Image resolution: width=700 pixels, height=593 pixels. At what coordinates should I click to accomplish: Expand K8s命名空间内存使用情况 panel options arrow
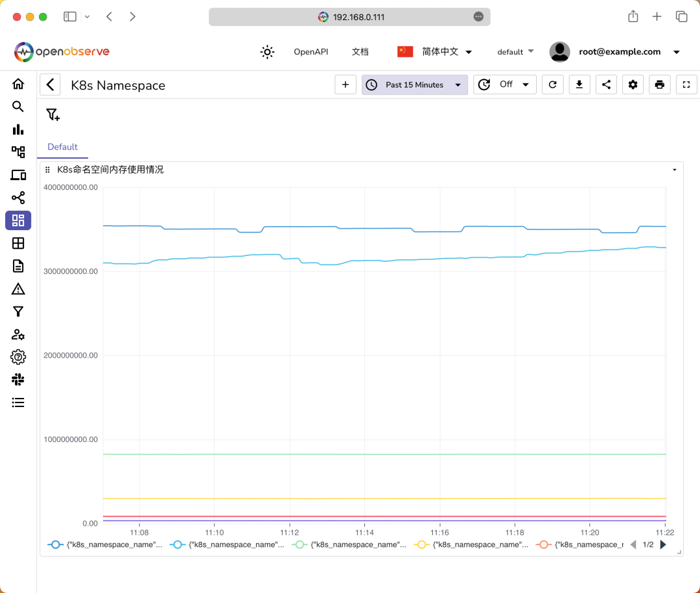point(675,170)
